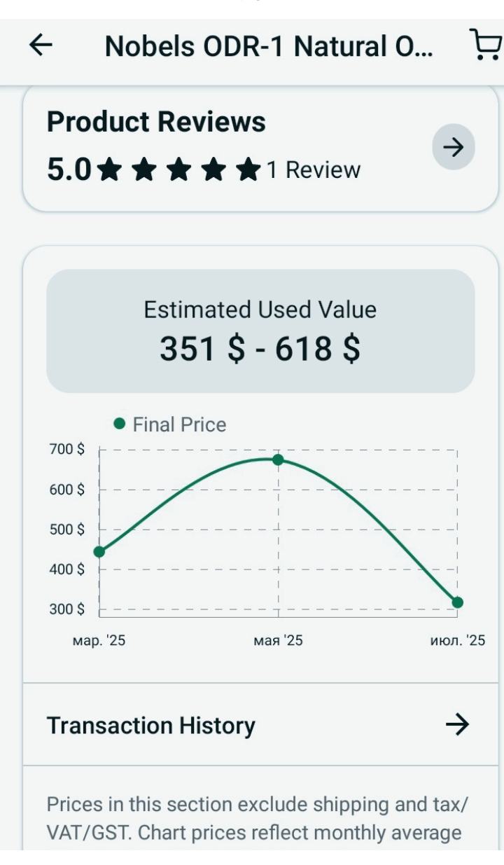
Task: Tap the Transaction History arrow icon
Action: [x=457, y=724]
